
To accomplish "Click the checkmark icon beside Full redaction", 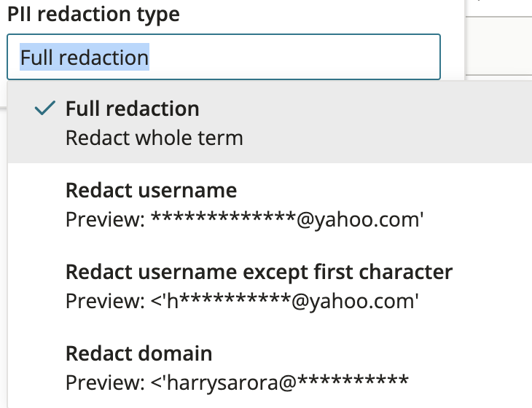I will [44, 108].
